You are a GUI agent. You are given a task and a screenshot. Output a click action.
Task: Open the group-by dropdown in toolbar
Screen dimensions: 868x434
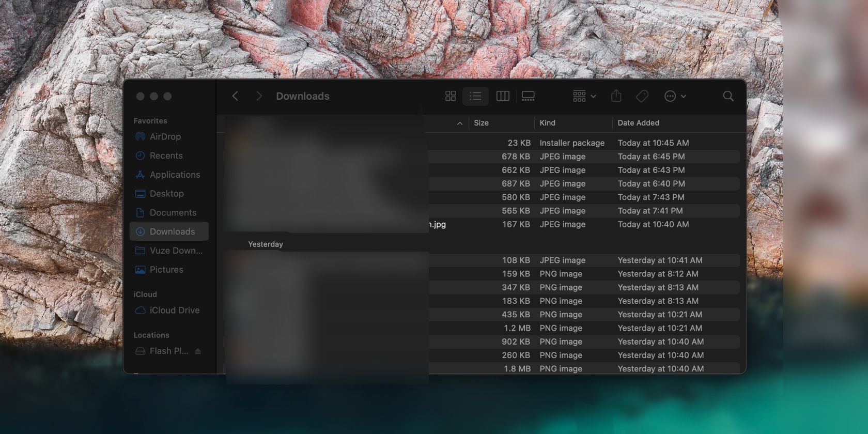584,96
